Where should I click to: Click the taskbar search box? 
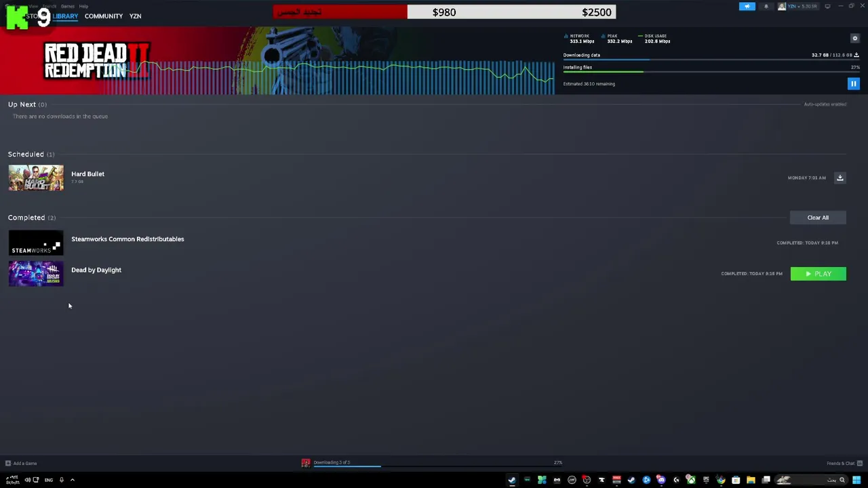pos(811,480)
